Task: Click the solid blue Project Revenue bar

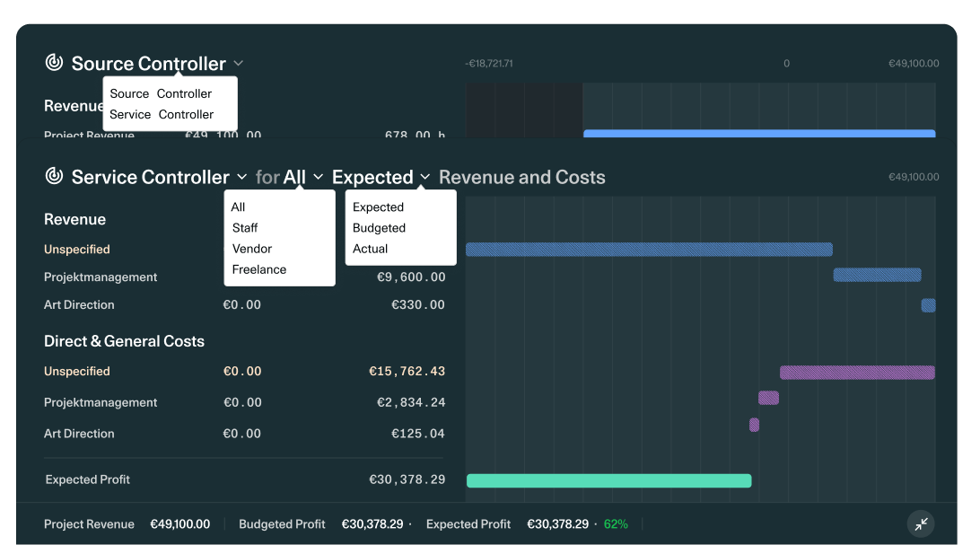Action: (x=759, y=133)
